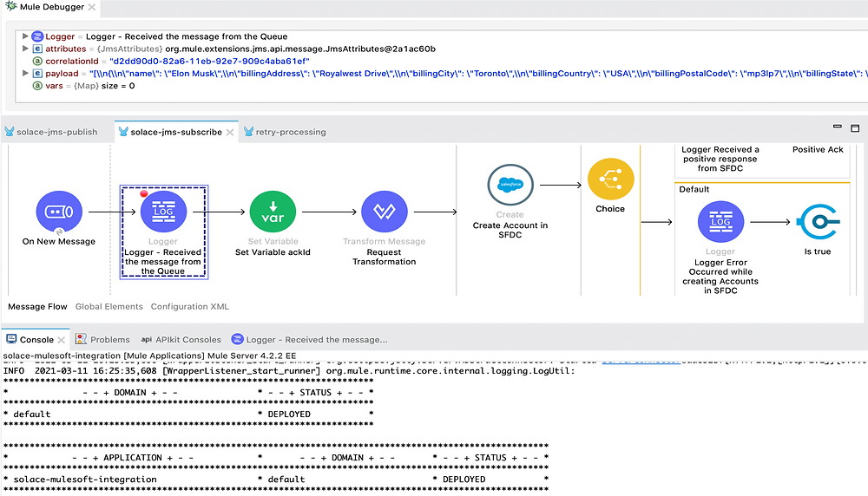Screen dimensions: 868x496
Task: Select the Set Variable ackId component
Action: click(x=273, y=212)
